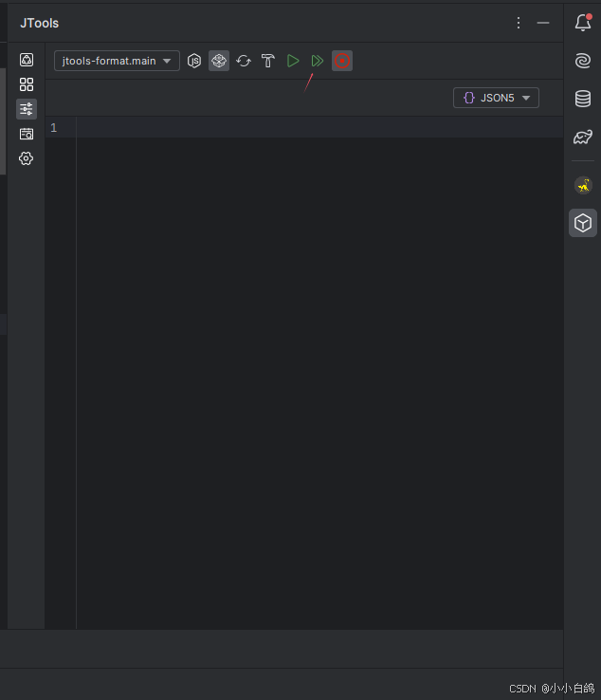Image resolution: width=601 pixels, height=700 pixels.
Task: Open the four-squares grid sidebar icon
Action: [x=27, y=84]
